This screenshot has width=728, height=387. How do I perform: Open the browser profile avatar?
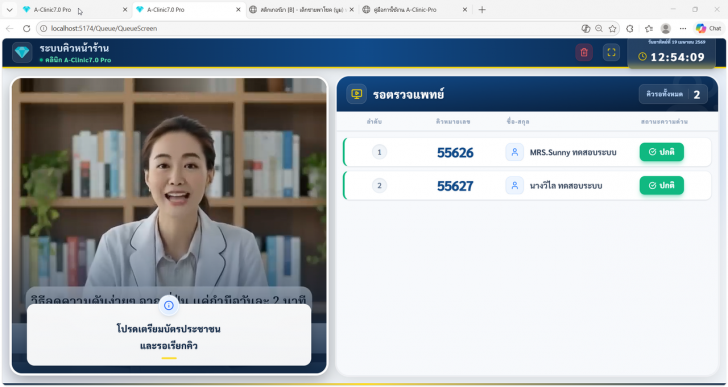(666, 28)
